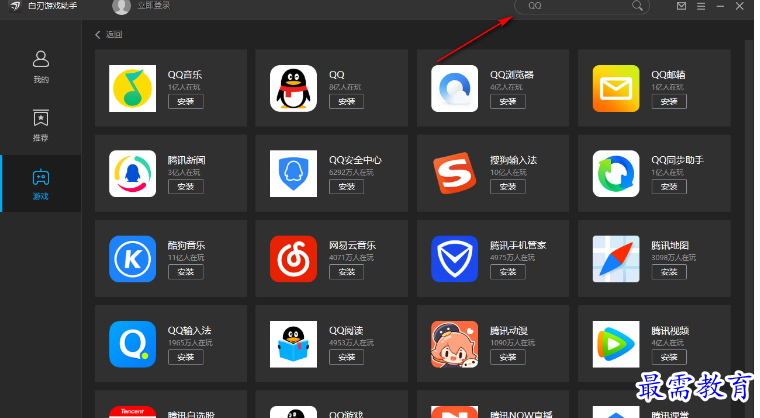Install QQ同步助手 with 安装 button
The image size is (760, 418).
[x=669, y=187]
